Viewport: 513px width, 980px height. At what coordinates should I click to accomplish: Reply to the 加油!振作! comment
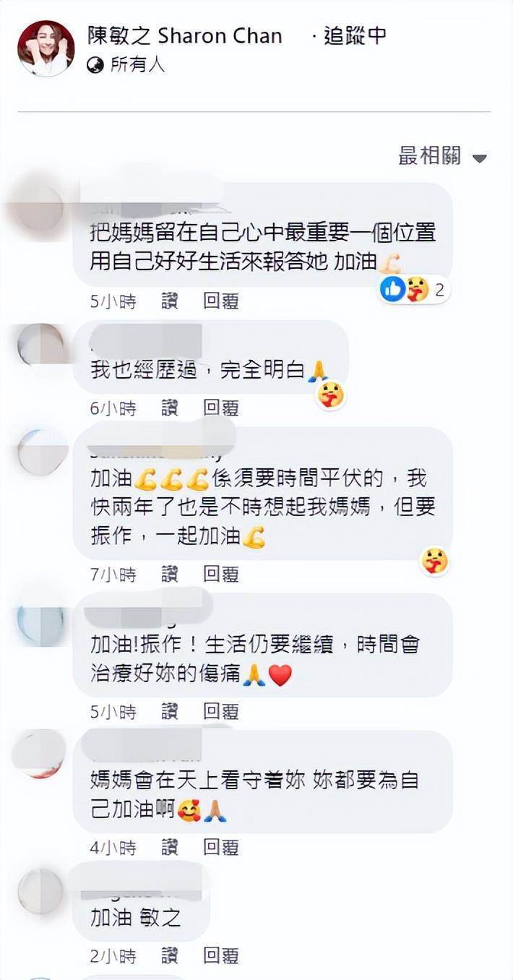pos(221,711)
